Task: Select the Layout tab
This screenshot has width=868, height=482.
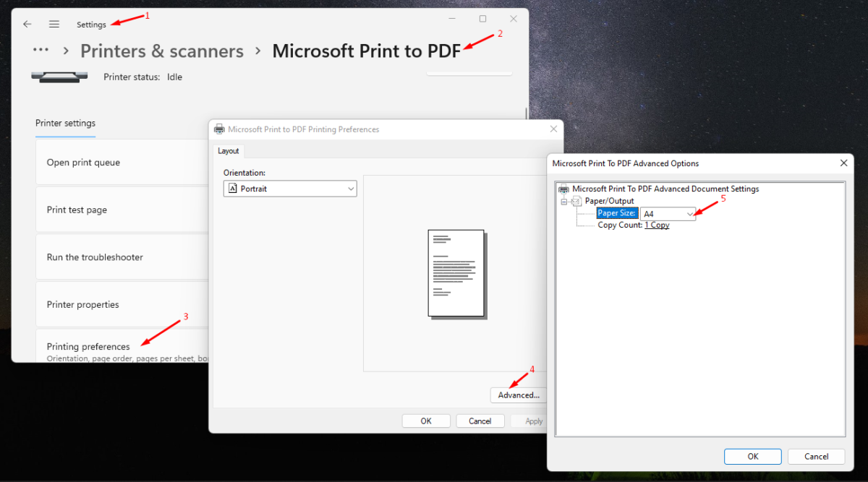Action: tap(229, 151)
